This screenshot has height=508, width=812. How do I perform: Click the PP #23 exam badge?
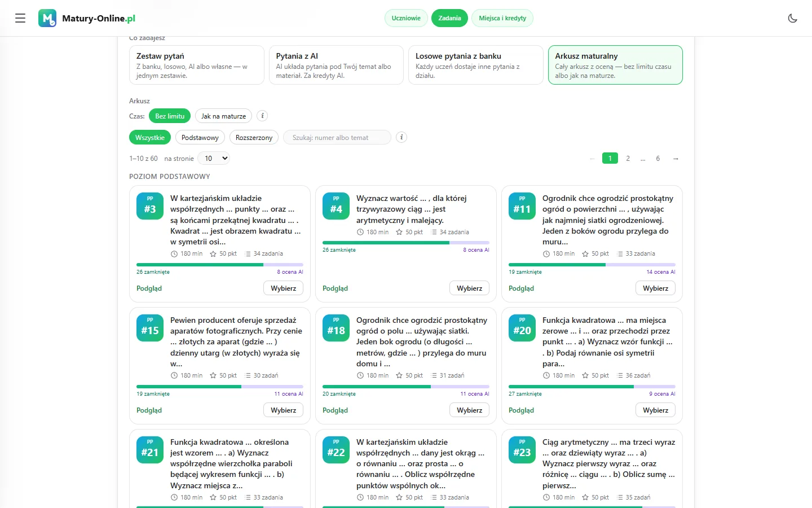[522, 450]
